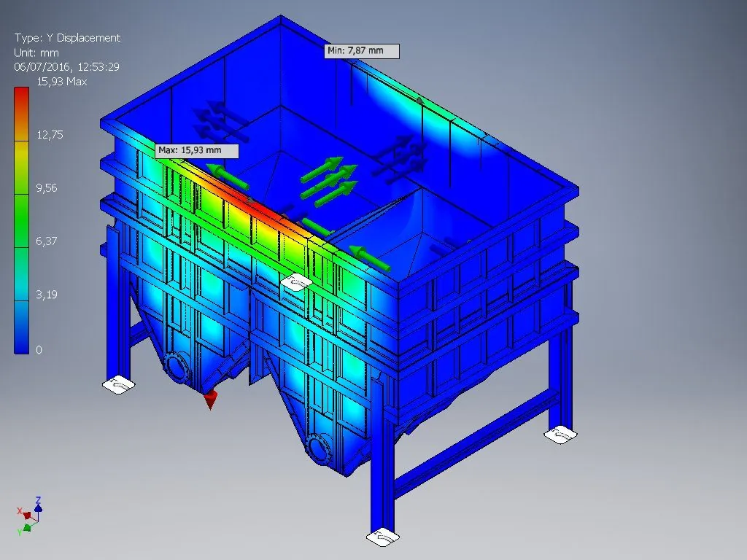Click the round flange on the left hopper
The width and height of the screenshot is (747, 560).
(177, 367)
